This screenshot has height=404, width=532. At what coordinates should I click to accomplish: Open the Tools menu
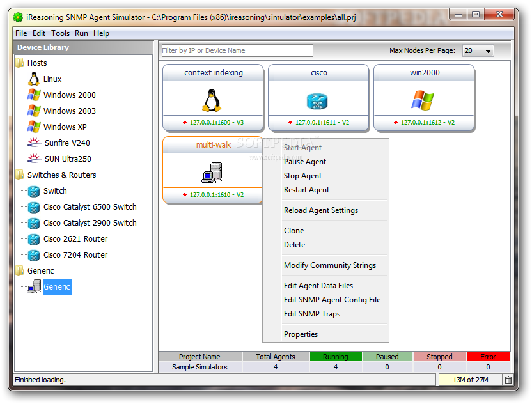click(x=60, y=33)
